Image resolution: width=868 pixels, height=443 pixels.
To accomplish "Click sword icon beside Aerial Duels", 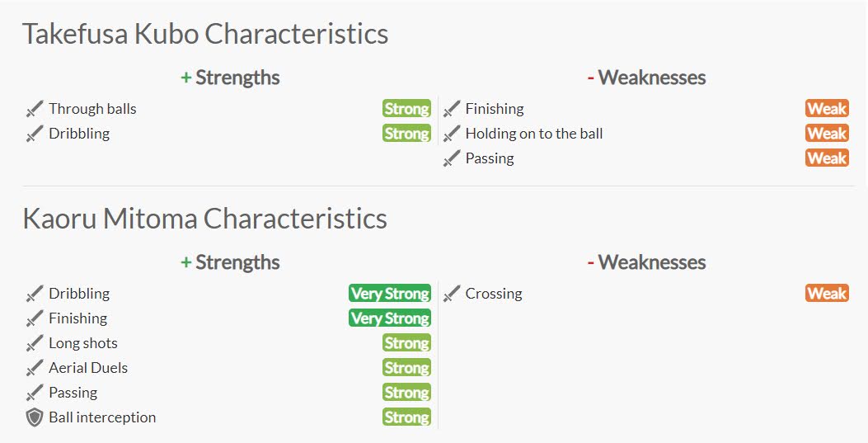I will tap(35, 368).
